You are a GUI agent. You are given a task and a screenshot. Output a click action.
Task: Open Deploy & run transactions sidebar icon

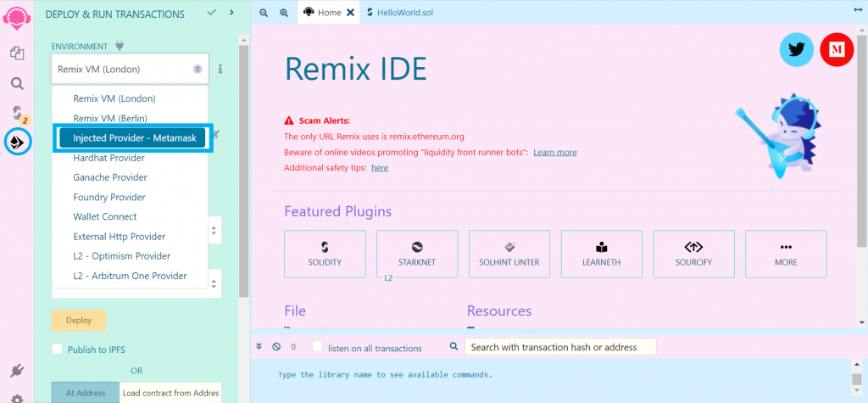tap(19, 143)
